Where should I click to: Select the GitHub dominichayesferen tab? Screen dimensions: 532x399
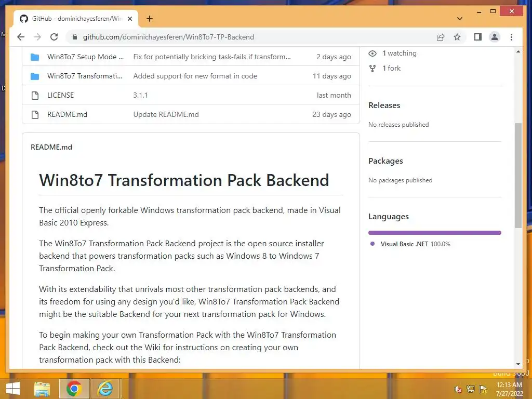coord(76,19)
